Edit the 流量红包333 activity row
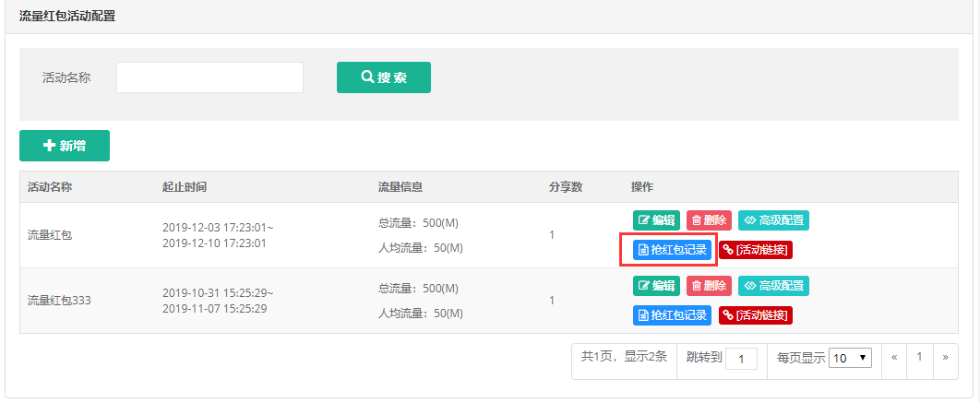The width and height of the screenshot is (980, 403). click(656, 286)
